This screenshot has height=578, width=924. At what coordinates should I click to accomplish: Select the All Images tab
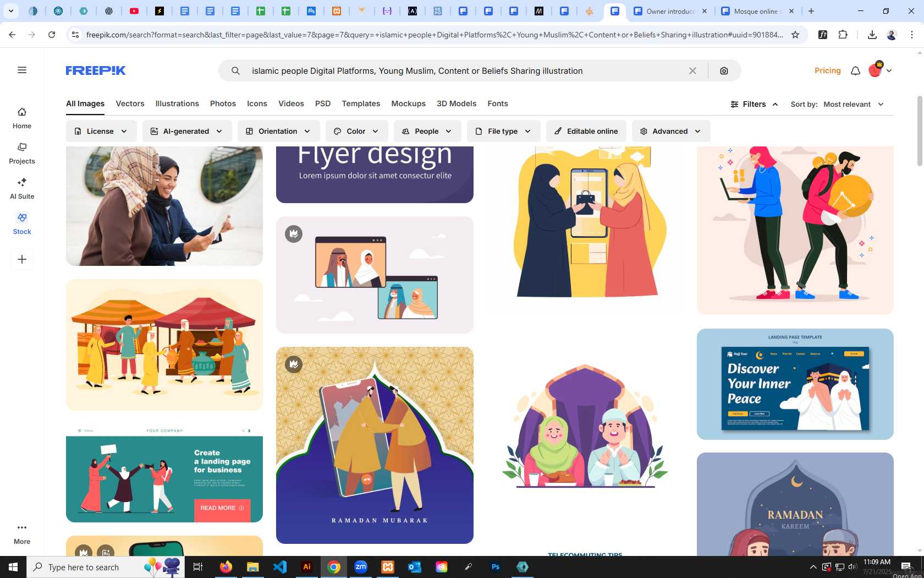point(85,103)
